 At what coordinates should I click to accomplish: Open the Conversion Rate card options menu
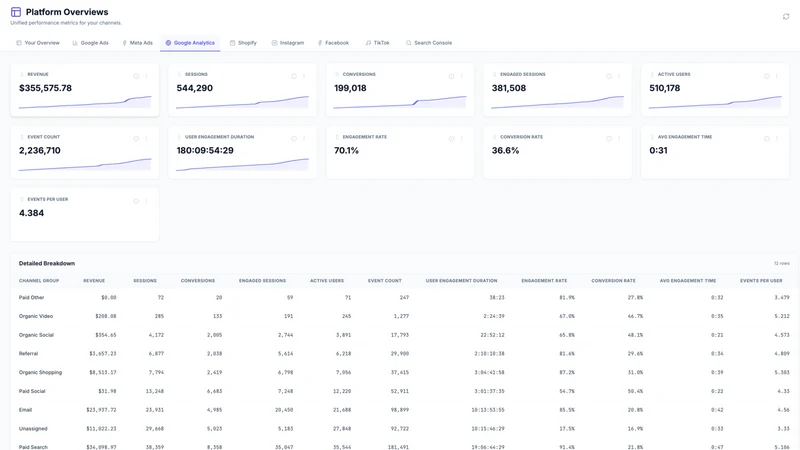pos(619,139)
